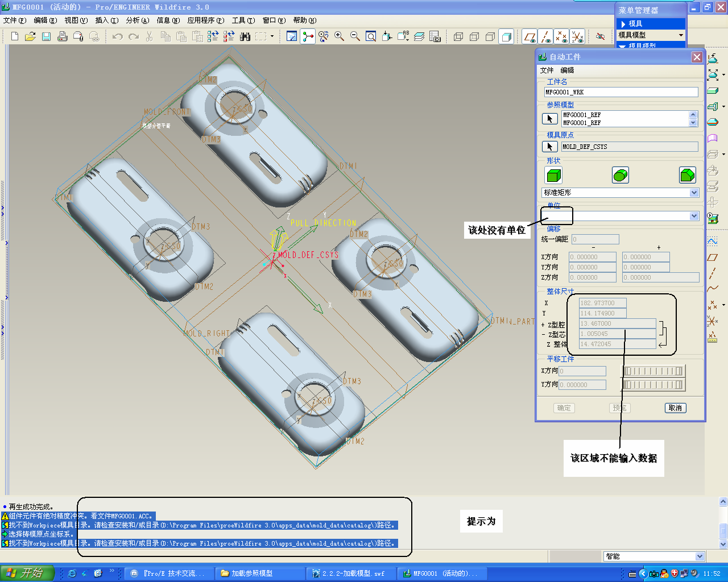This screenshot has width=728, height=582.
Task: Click the 工件名 MFG0001_WRK input field
Action: [x=621, y=92]
